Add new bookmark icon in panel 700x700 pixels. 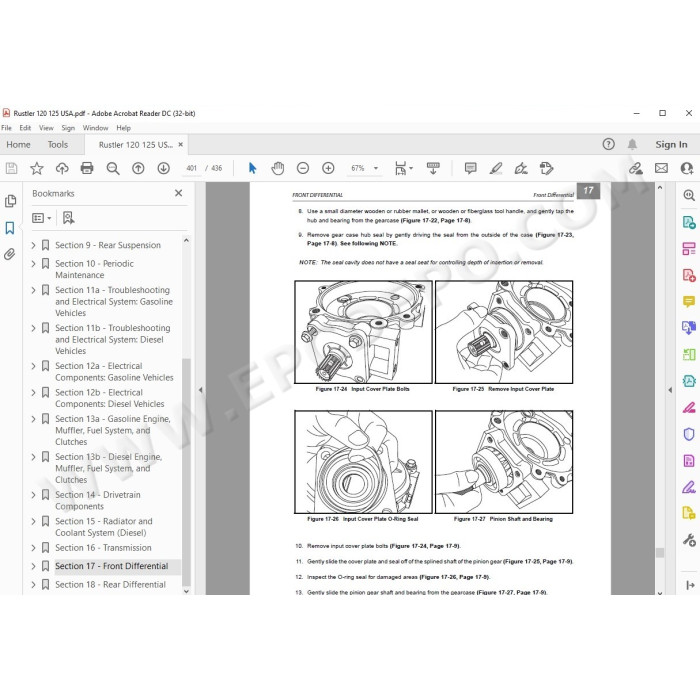point(68,218)
